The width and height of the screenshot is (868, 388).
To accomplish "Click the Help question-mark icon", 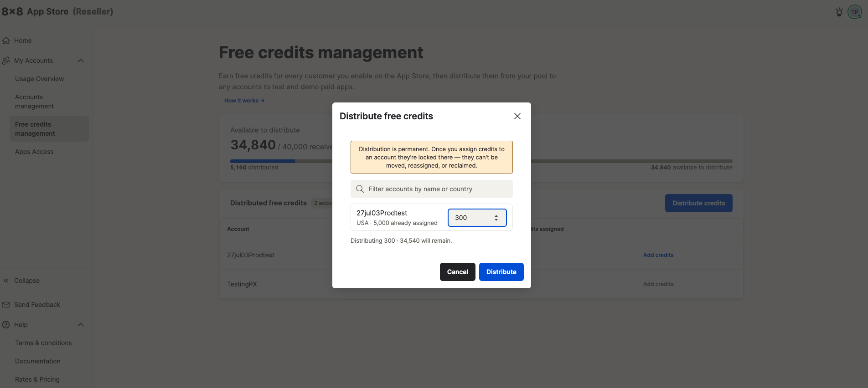I will click(x=6, y=325).
